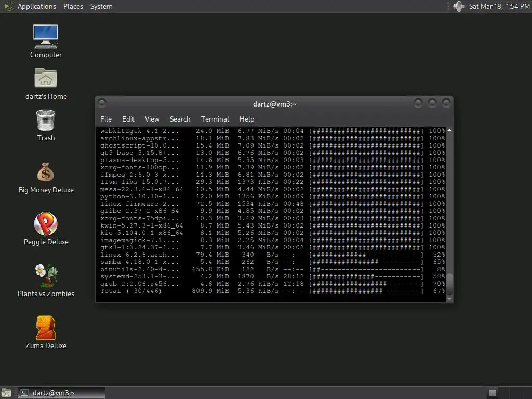Viewport: 532px width, 399px height.
Task: Click the binutils 8% percentage
Action: pyautogui.click(x=441, y=270)
